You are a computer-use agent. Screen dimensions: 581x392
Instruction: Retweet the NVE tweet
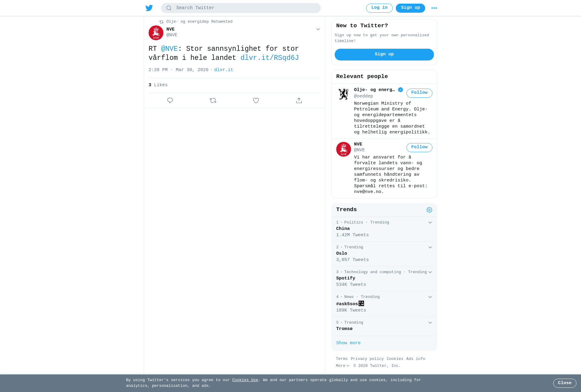coord(213,100)
